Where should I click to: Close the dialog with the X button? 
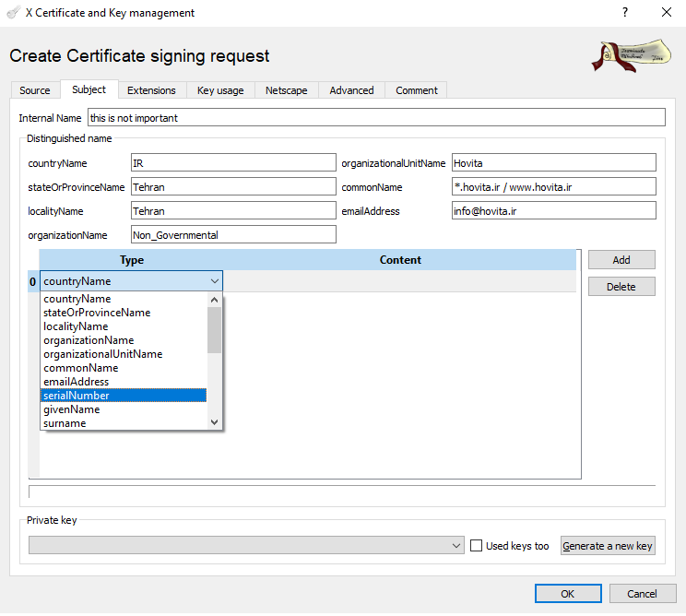coord(667,12)
